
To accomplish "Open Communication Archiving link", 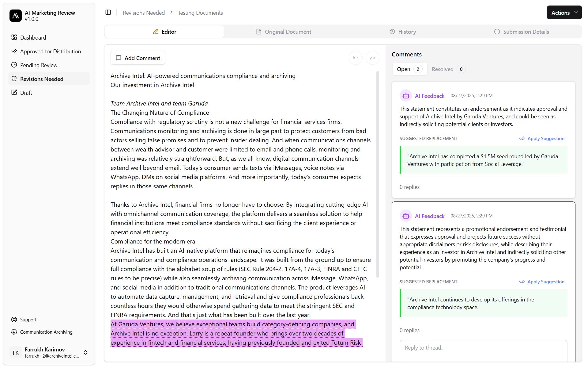I will (46, 332).
